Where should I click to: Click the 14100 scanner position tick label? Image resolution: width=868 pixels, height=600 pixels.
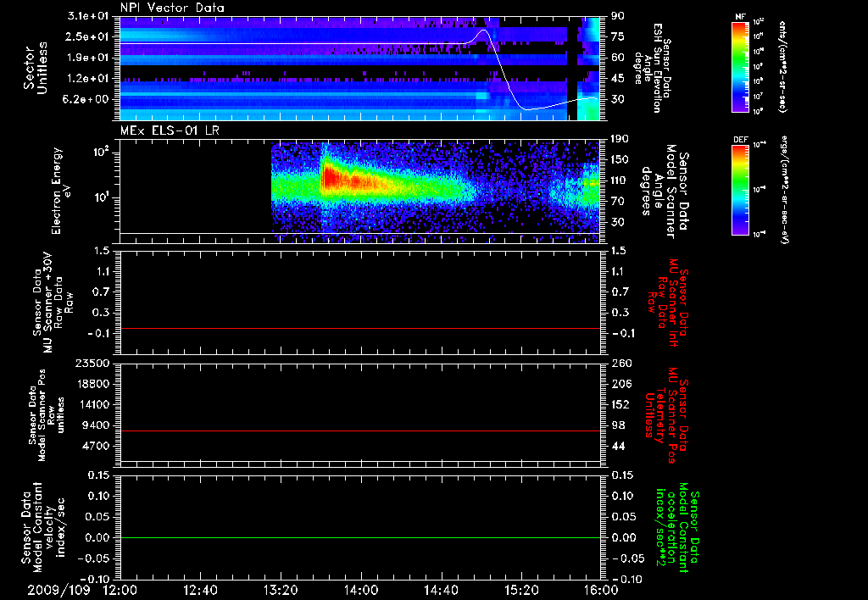tap(93, 404)
